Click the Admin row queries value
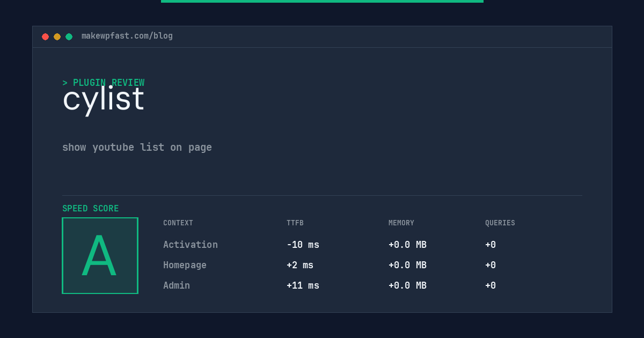644x338 pixels. click(x=491, y=285)
